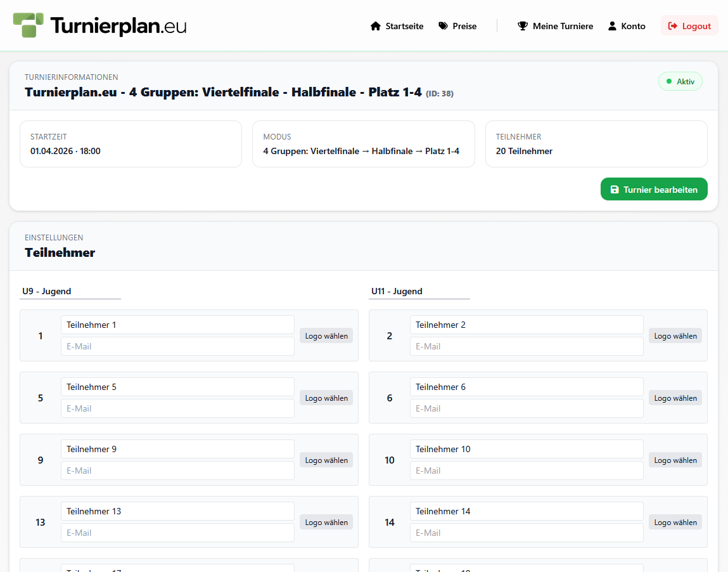Image resolution: width=728 pixels, height=572 pixels.
Task: Edit the U9 - Jugend group name
Action: [x=70, y=292]
